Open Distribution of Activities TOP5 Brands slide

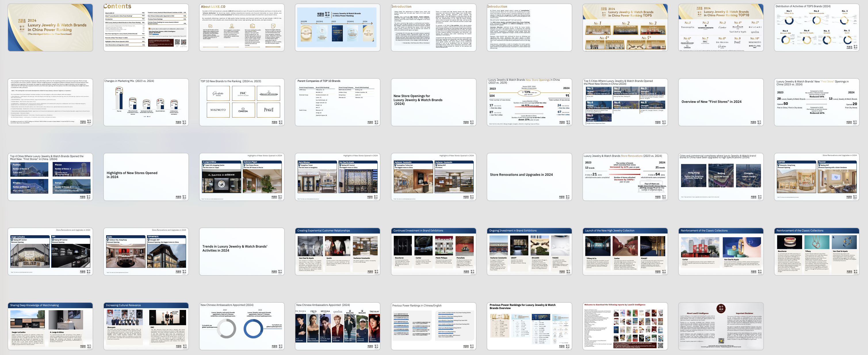tap(817, 28)
